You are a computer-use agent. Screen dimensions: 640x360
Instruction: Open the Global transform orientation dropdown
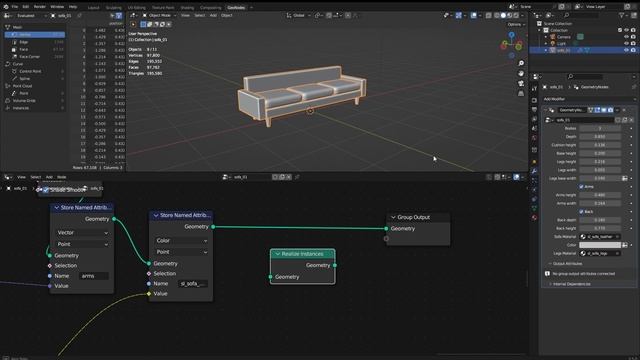point(298,16)
